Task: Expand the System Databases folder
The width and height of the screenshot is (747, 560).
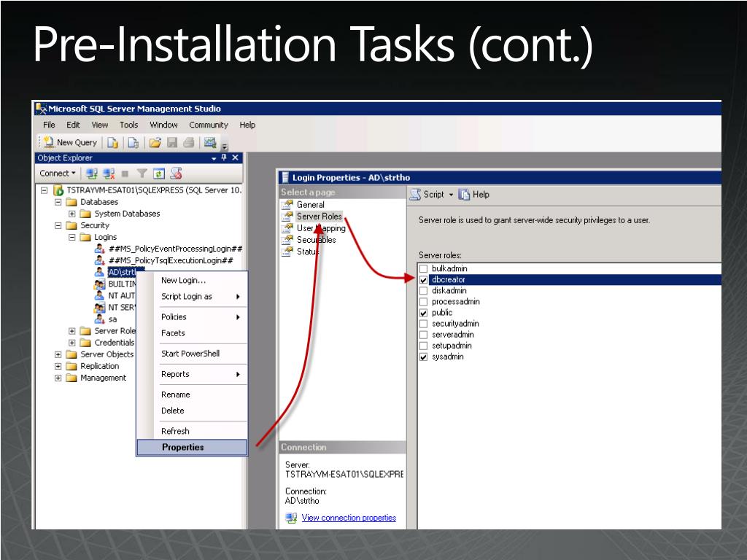Action: (72, 214)
